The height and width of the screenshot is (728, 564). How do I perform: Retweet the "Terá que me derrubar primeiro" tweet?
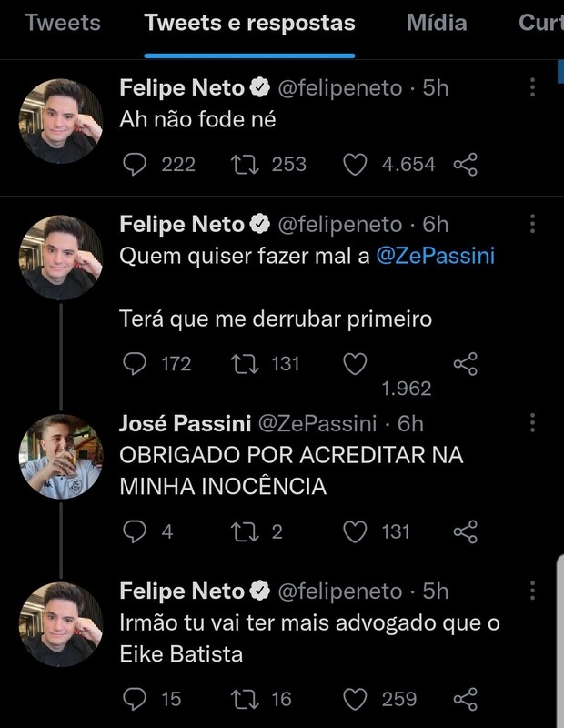244,364
